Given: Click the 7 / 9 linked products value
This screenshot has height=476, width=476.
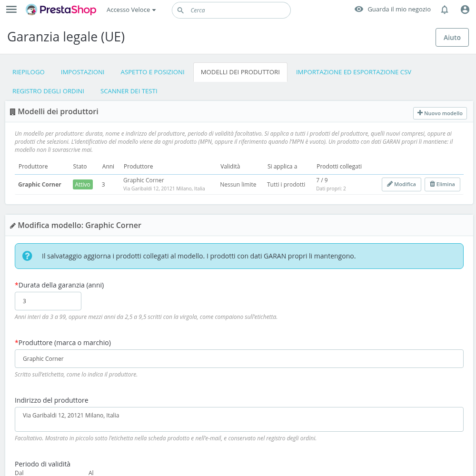Looking at the screenshot, I should 322,180.
